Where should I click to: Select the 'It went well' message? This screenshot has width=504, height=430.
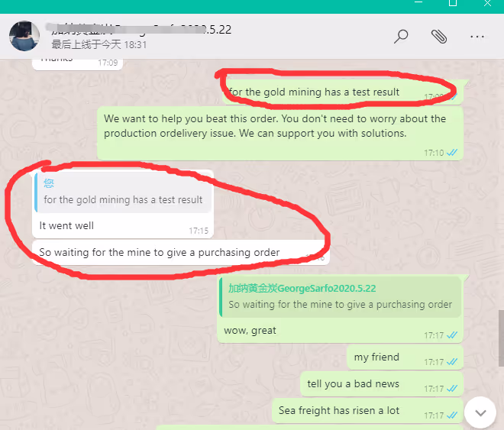click(x=66, y=225)
